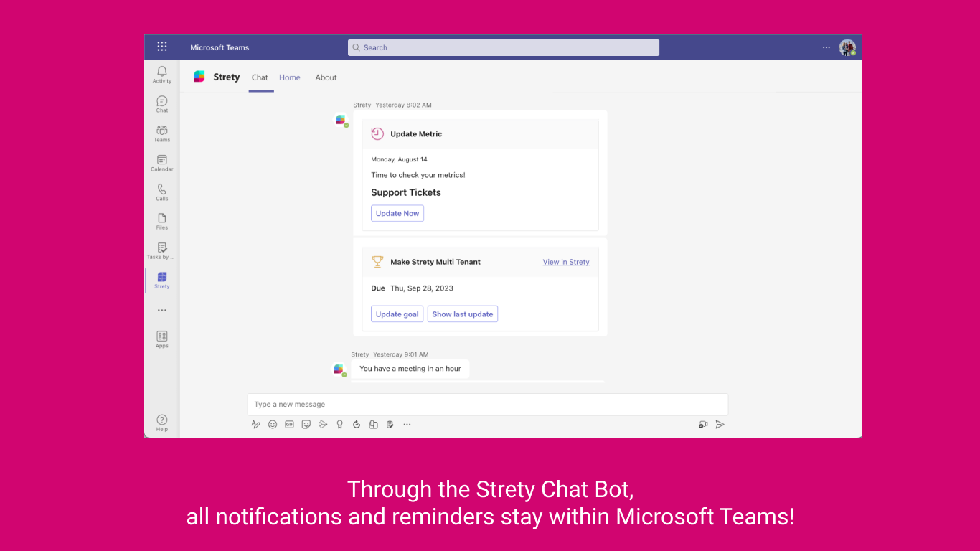Open the profile avatar menu
The image size is (980, 551).
[x=847, y=47]
